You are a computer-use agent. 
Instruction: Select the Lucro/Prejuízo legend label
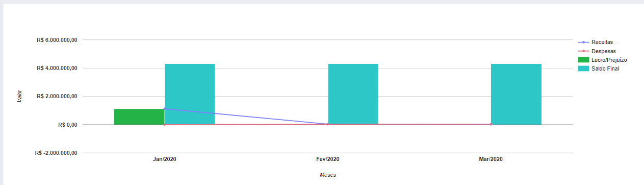pyautogui.click(x=609, y=60)
